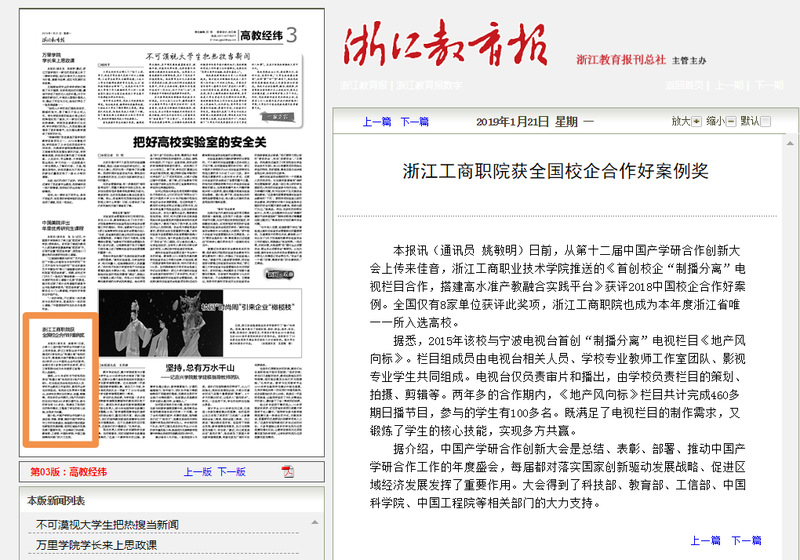Toggle the default (默认) font size box
The width and height of the screenshot is (800, 560).
click(766, 121)
